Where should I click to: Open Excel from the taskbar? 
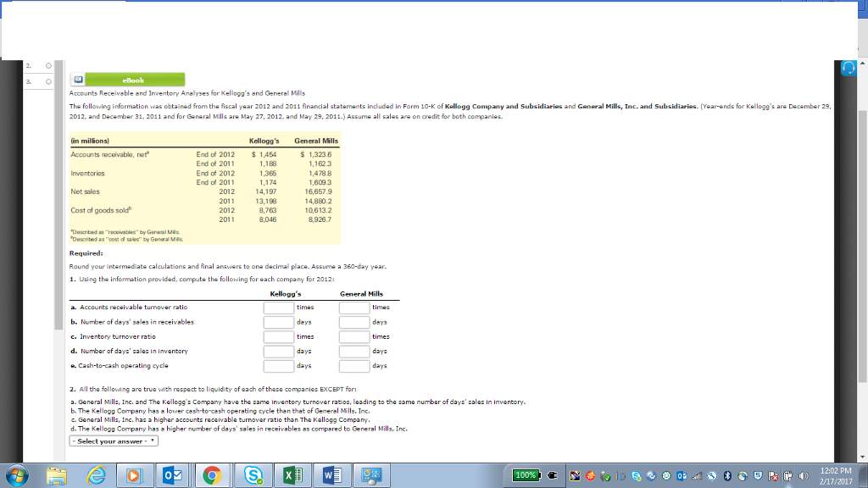[292, 476]
